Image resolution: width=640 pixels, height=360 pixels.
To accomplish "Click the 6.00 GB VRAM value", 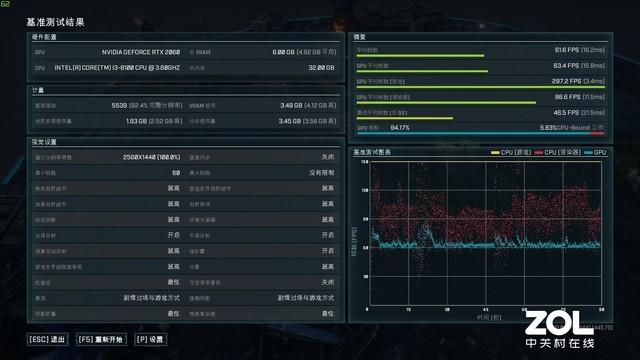I will tap(283, 52).
